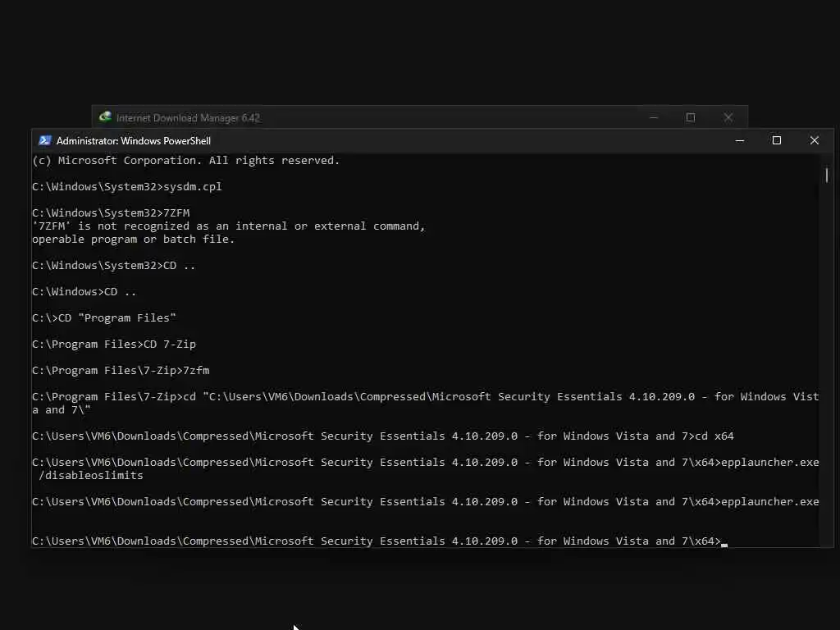Click the blinking cursor at the last prompt
This screenshot has height=630, width=840.
coord(724,545)
